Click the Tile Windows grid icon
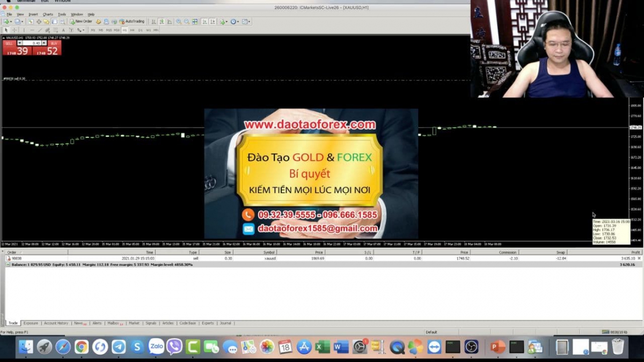644x362 pixels. click(194, 21)
